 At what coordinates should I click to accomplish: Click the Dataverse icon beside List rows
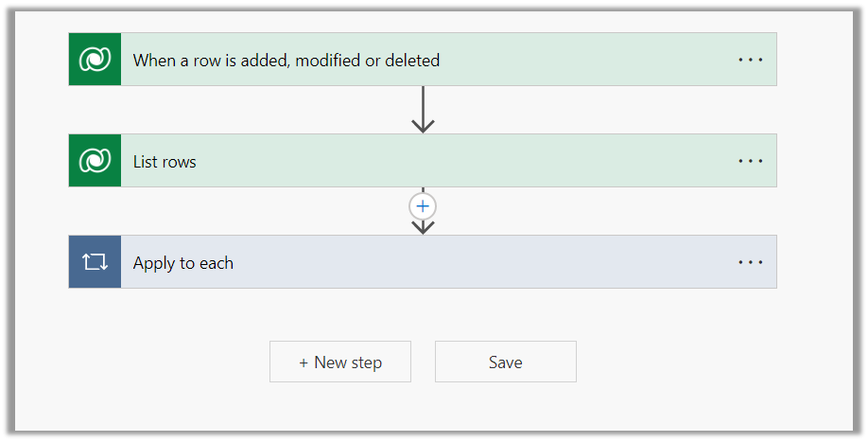[95, 161]
